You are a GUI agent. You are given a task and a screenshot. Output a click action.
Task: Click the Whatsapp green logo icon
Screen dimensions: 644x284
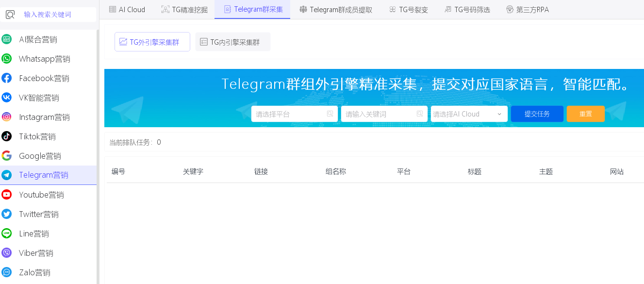click(6, 59)
